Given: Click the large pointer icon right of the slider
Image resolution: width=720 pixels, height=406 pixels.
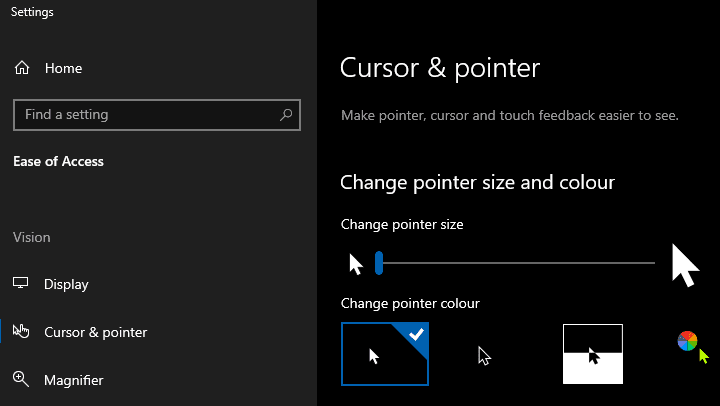Looking at the screenshot, I should pyautogui.click(x=685, y=265).
